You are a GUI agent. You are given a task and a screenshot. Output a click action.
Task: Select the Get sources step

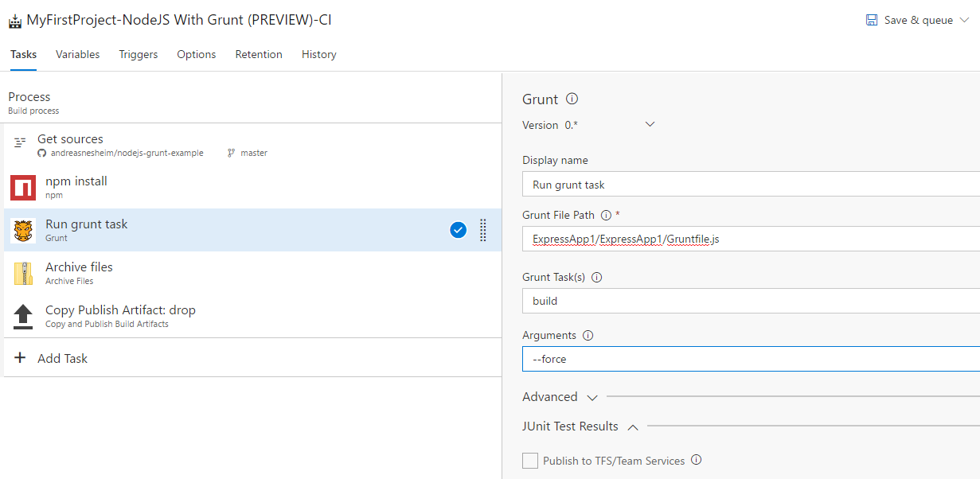252,144
